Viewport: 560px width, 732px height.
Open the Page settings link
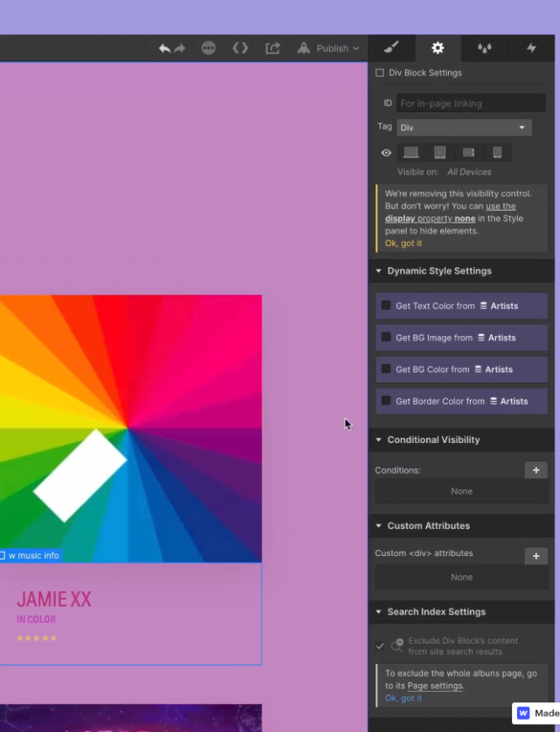pyautogui.click(x=435, y=686)
